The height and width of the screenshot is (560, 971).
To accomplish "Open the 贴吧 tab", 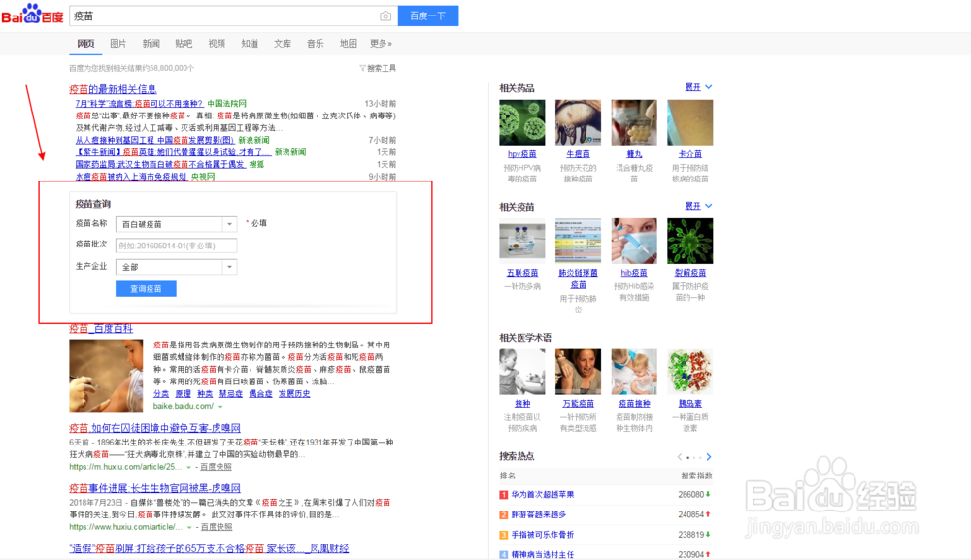I will (184, 44).
